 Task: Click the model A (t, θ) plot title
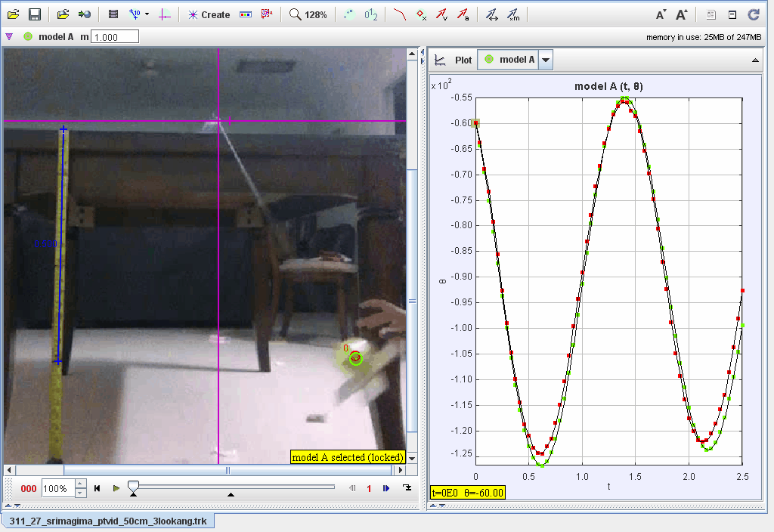[x=608, y=86]
